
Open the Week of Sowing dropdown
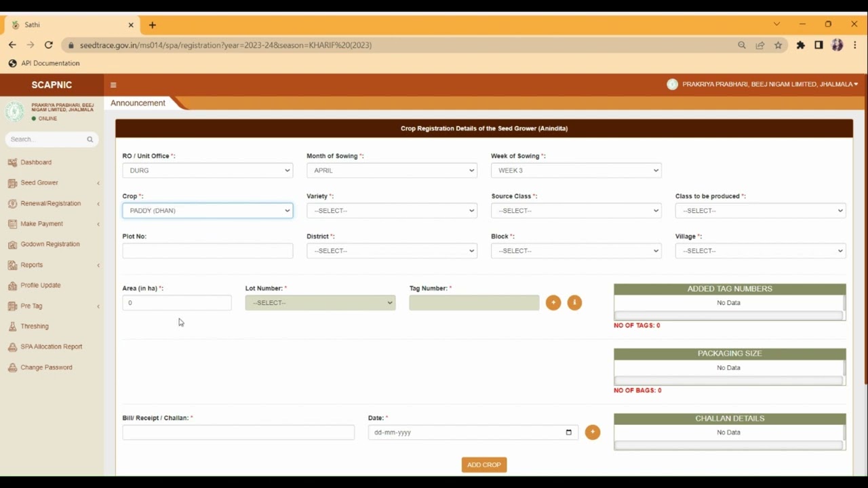tap(576, 170)
